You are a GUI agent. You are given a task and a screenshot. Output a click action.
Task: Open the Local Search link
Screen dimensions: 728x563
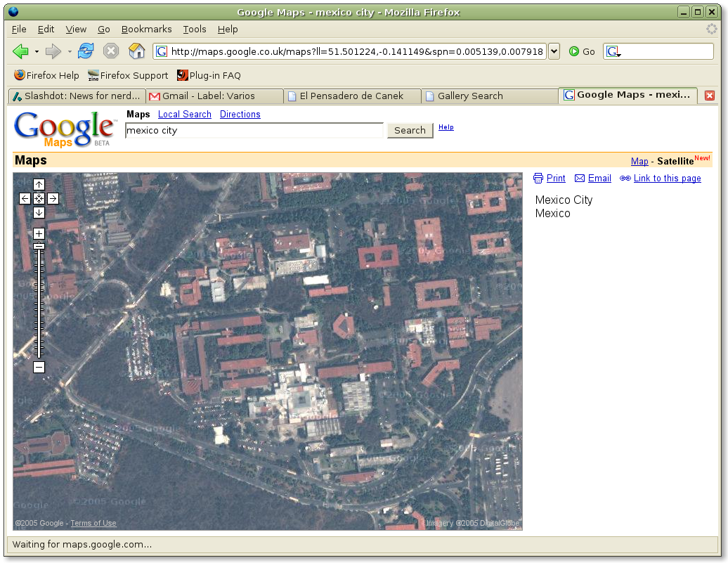[x=184, y=115]
